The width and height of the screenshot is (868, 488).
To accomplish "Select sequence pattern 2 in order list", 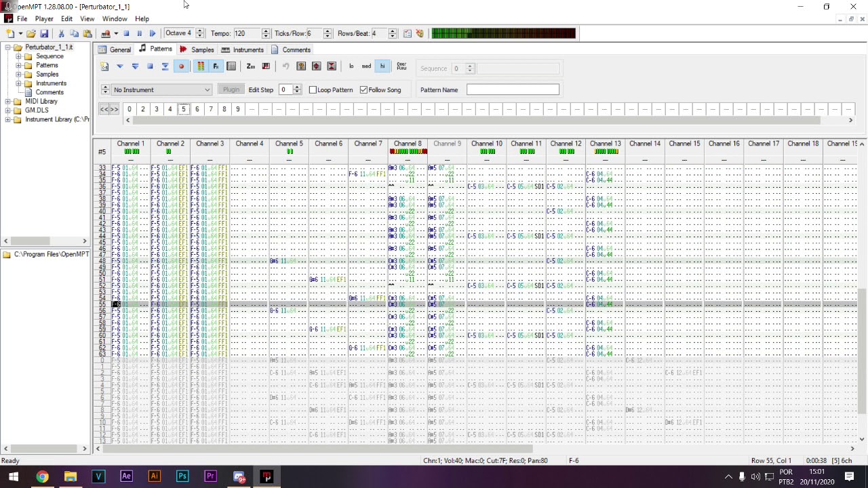I will point(142,109).
